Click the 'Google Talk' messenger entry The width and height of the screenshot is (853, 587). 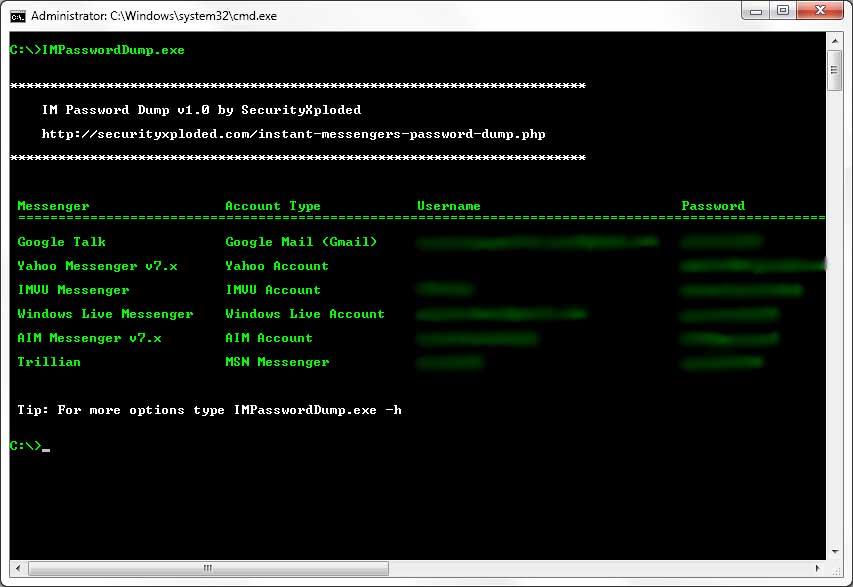coord(61,242)
